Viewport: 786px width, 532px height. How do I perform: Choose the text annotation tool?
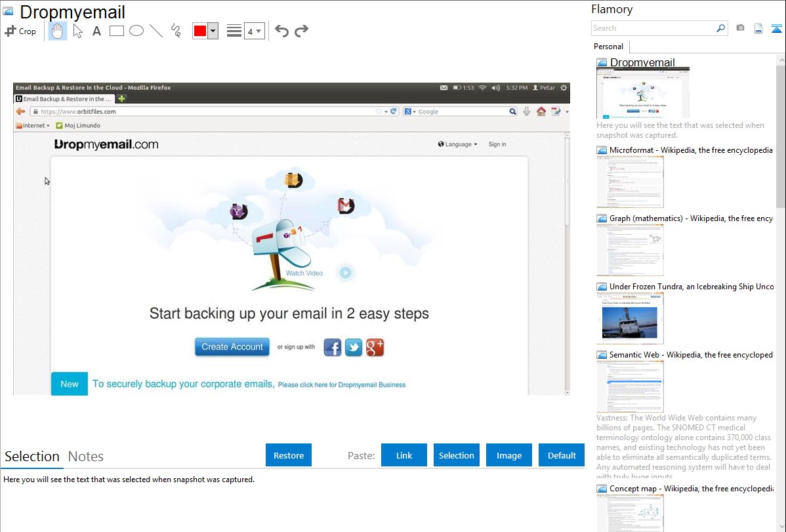tap(96, 31)
